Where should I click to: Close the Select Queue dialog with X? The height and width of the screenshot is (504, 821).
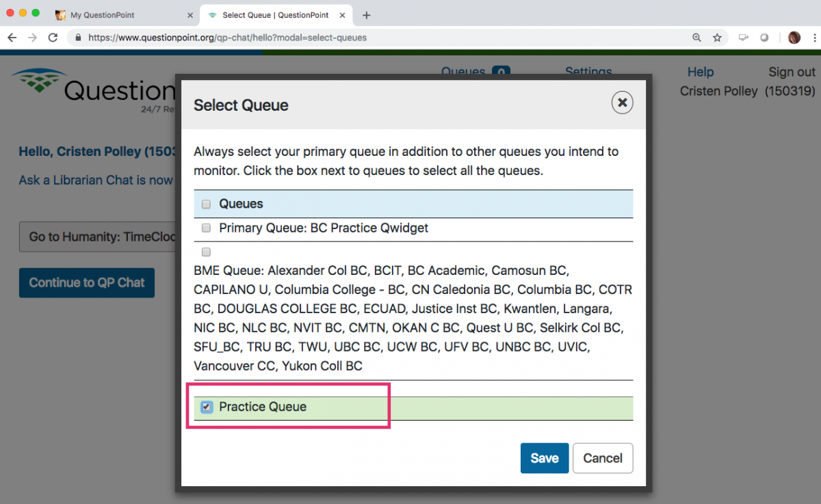tap(622, 103)
